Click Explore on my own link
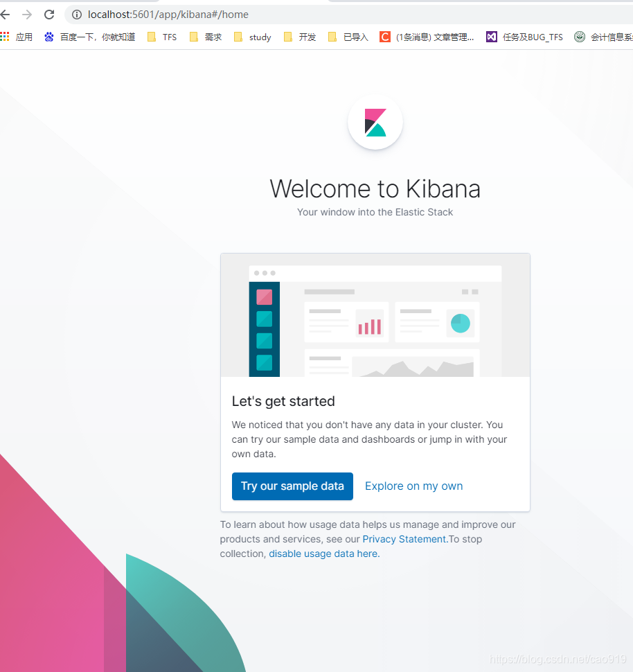This screenshot has width=633, height=672. point(413,486)
